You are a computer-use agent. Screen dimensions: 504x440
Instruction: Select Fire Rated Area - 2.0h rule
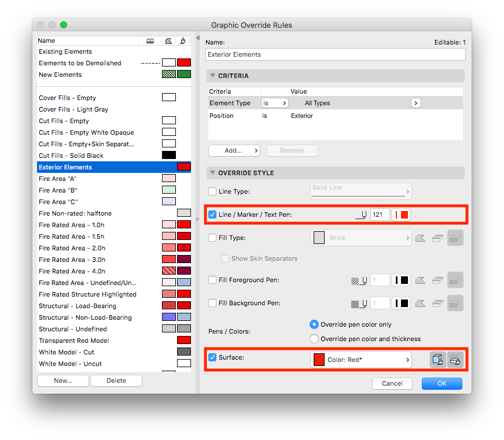tap(114, 248)
